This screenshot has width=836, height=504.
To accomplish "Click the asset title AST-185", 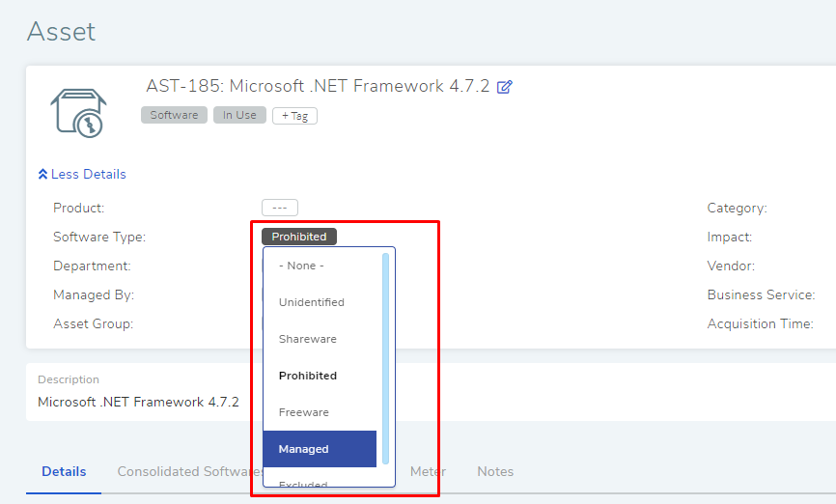I will [318, 86].
